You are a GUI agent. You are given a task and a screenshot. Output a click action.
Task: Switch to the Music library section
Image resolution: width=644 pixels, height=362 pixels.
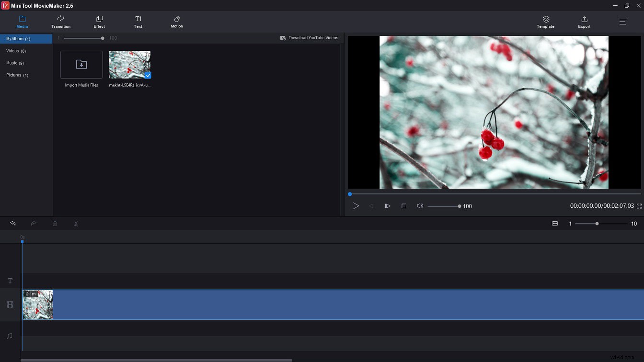(15, 63)
